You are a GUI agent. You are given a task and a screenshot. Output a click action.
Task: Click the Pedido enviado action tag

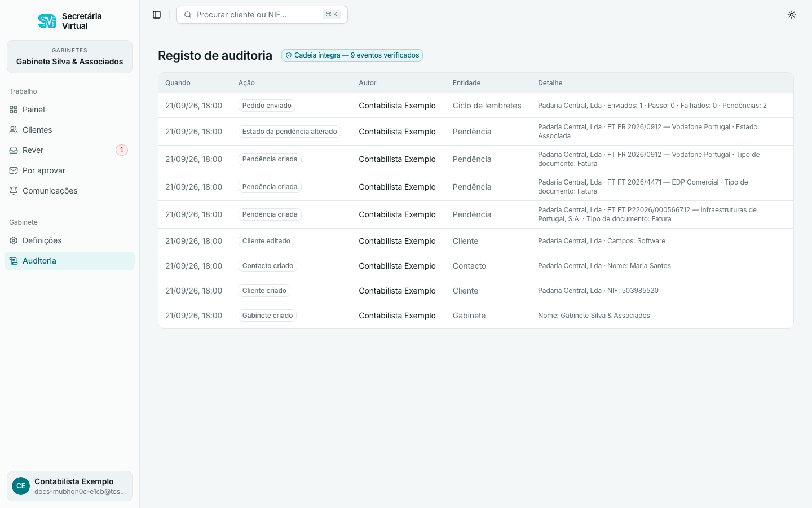(x=267, y=106)
